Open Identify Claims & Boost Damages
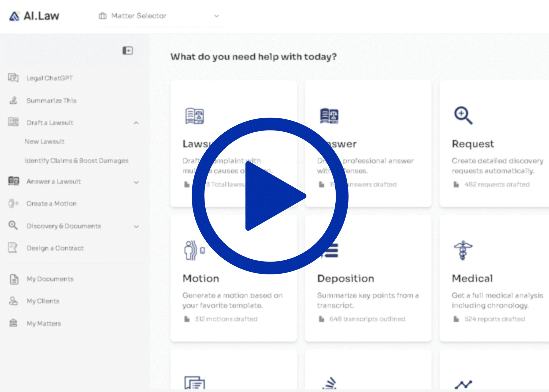 coord(76,160)
